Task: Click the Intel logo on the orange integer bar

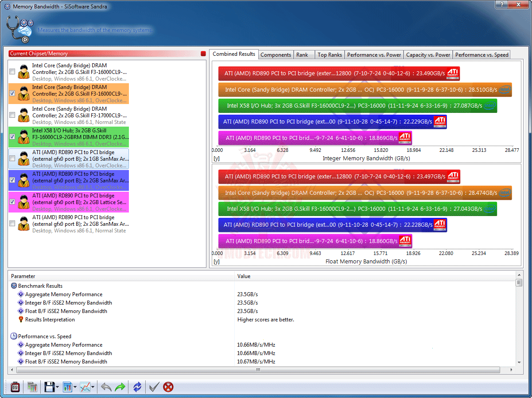Action: (x=504, y=89)
